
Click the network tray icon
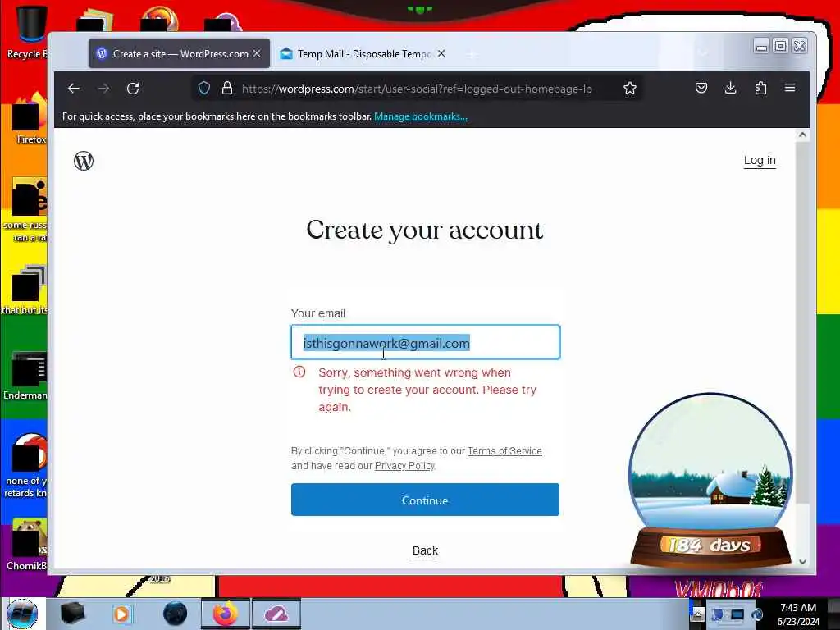pyautogui.click(x=737, y=614)
